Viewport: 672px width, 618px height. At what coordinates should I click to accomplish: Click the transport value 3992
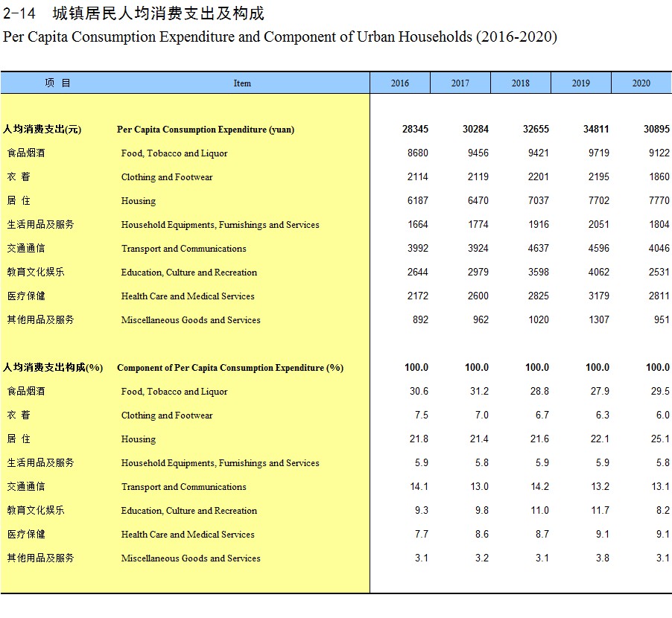[418, 249]
